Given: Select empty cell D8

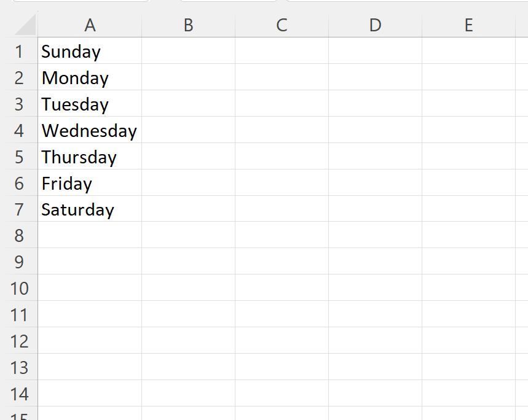Looking at the screenshot, I should [374, 236].
